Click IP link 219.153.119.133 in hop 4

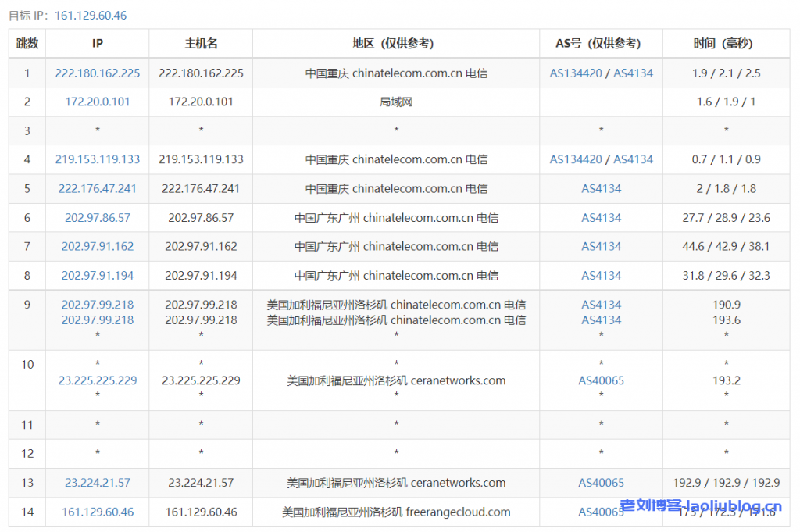coord(98,159)
